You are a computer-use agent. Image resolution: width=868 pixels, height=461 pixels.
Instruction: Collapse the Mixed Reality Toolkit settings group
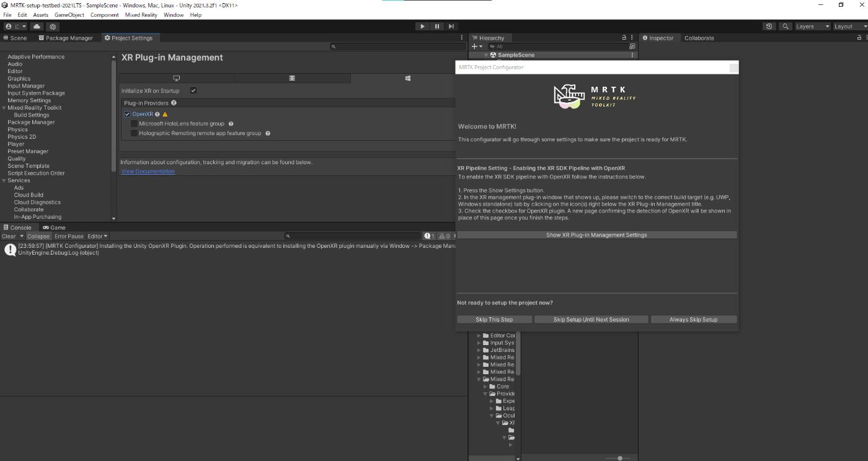click(4, 108)
